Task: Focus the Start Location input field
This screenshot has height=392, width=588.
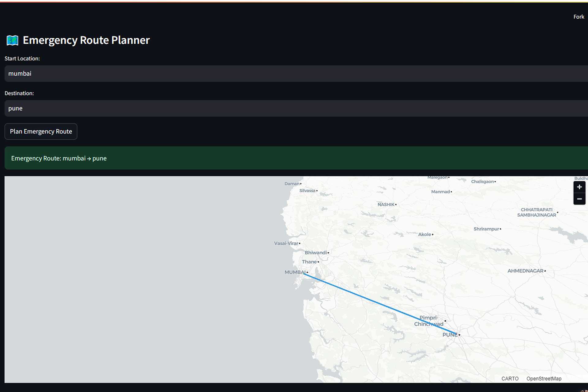Action: point(294,73)
